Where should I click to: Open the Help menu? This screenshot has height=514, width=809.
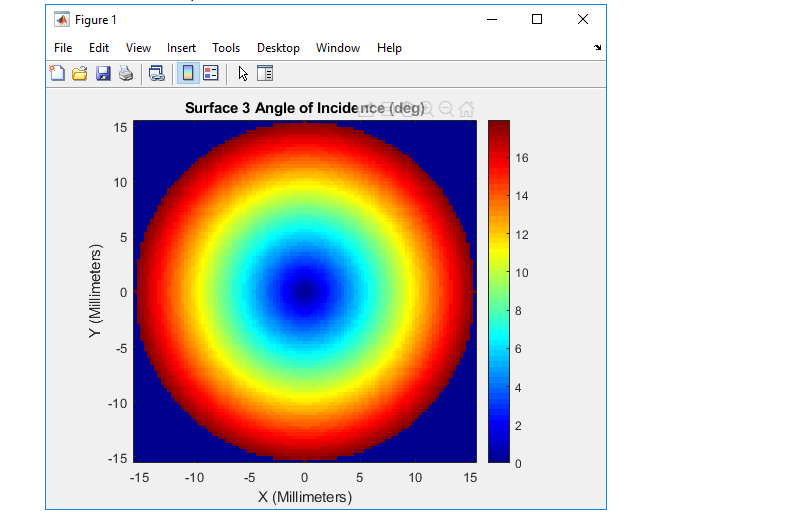click(389, 48)
